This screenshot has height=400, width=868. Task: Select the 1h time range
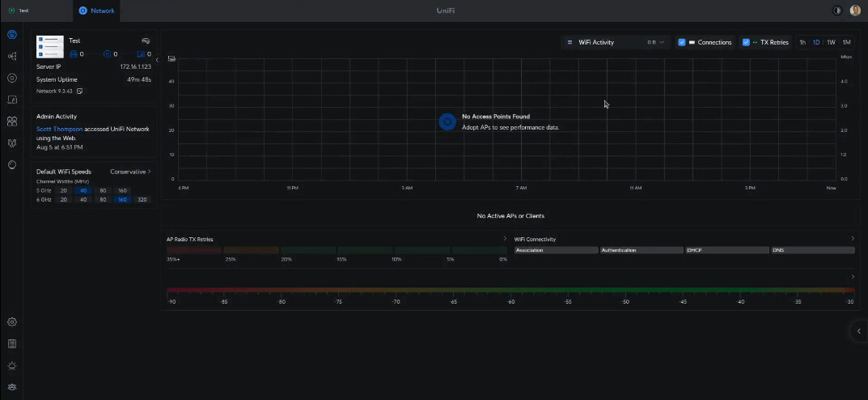(802, 42)
